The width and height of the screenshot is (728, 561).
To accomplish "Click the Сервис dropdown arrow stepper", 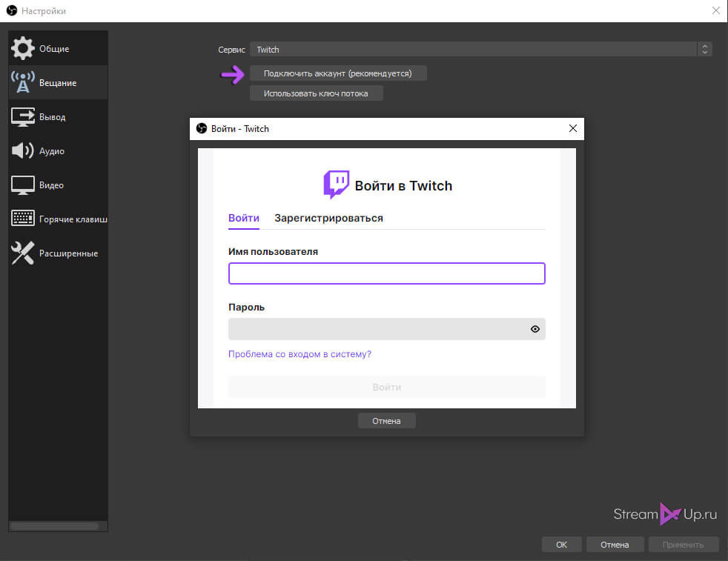I will tap(704, 49).
